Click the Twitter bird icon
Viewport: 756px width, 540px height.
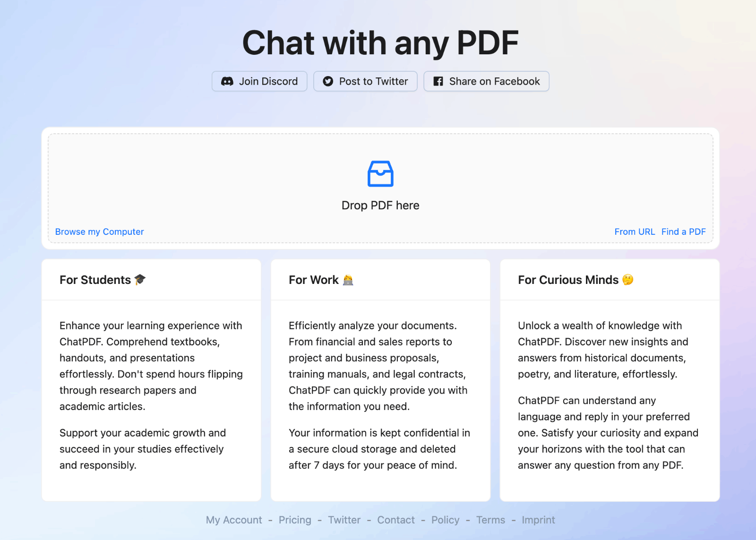tap(328, 81)
